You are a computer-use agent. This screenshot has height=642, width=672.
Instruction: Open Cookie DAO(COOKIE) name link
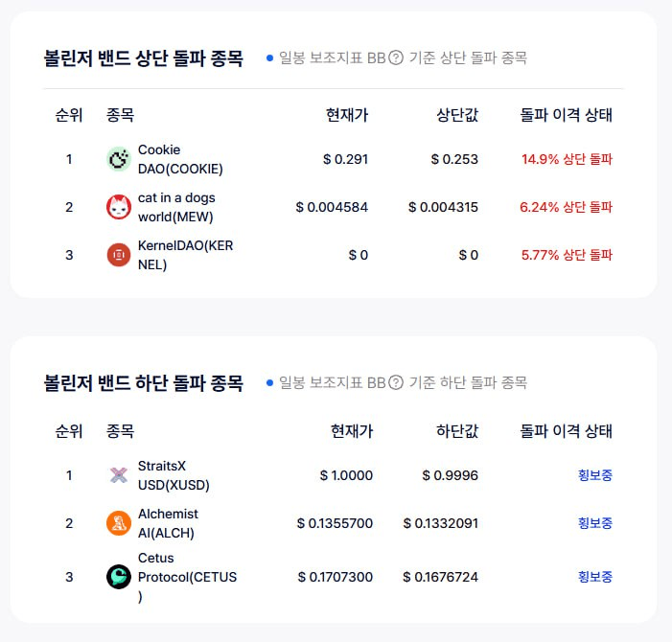[180, 159]
